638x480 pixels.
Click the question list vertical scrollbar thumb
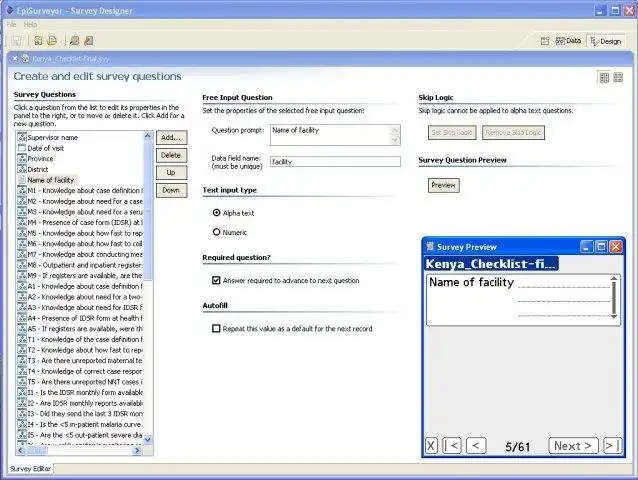pos(148,210)
